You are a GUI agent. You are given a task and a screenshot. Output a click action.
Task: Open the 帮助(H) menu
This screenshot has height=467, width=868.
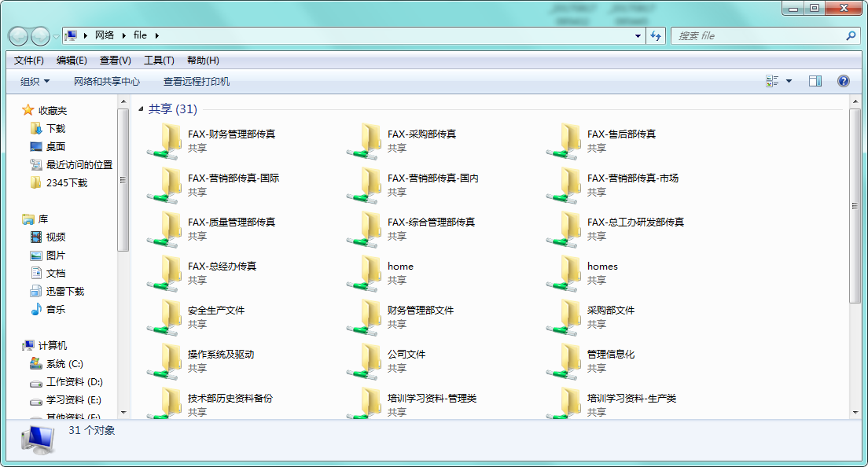tap(203, 61)
